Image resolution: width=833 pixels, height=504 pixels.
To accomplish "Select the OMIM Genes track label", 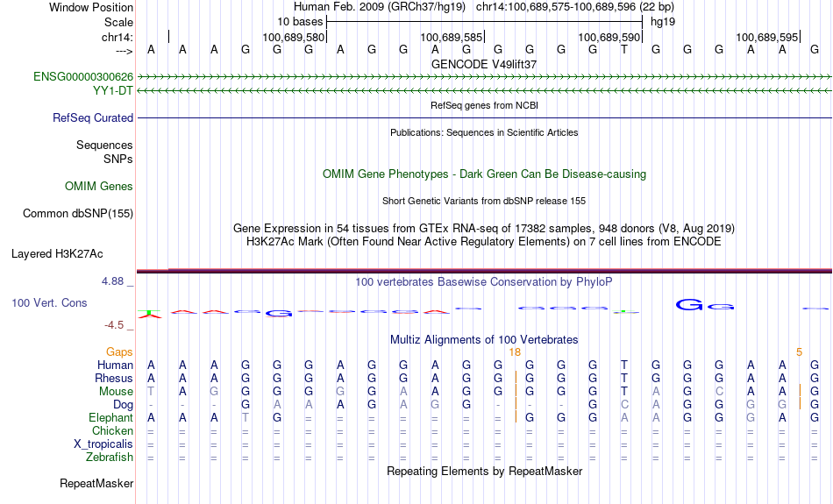I will (99, 187).
